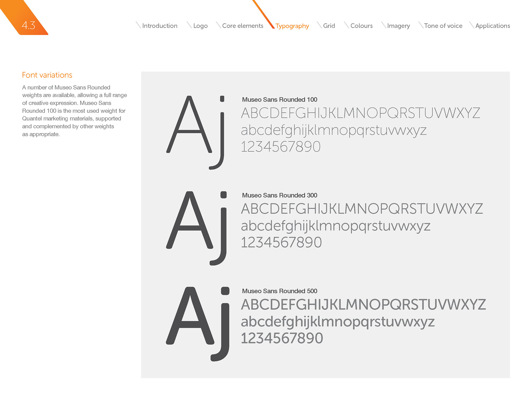Click the Museo Sans Rounded 300 label

pyautogui.click(x=280, y=195)
